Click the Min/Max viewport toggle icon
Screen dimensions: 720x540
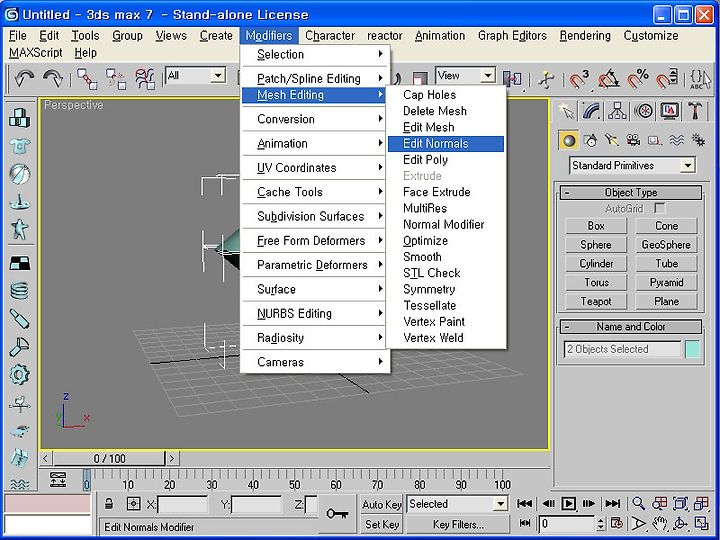701,523
